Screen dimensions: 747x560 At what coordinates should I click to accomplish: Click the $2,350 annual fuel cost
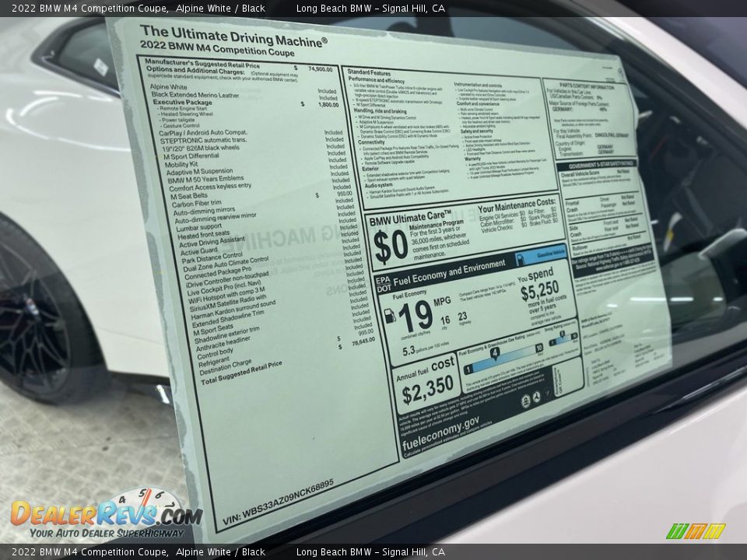427,390
